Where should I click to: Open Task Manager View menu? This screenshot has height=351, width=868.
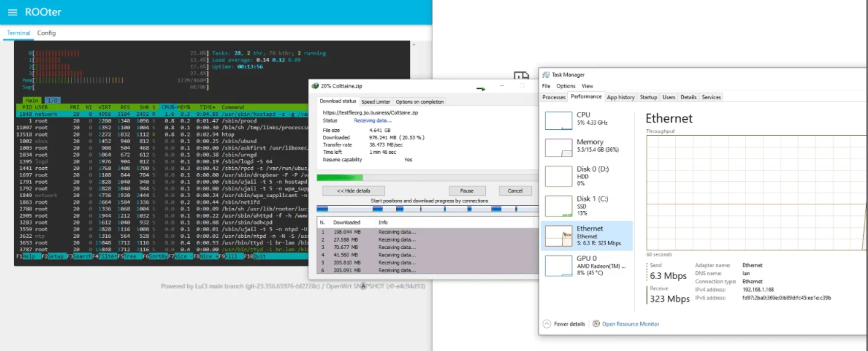click(x=587, y=86)
